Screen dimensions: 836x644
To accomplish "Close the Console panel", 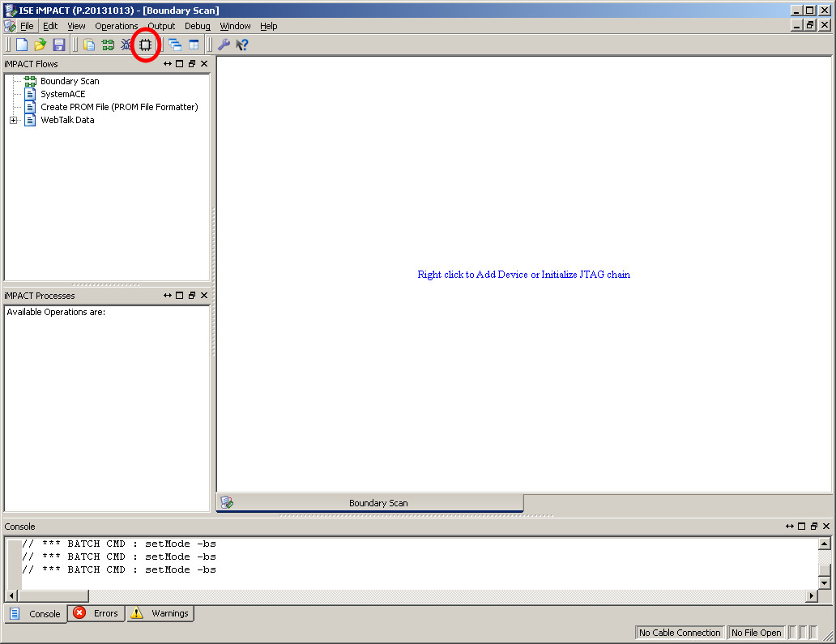I will (826, 527).
